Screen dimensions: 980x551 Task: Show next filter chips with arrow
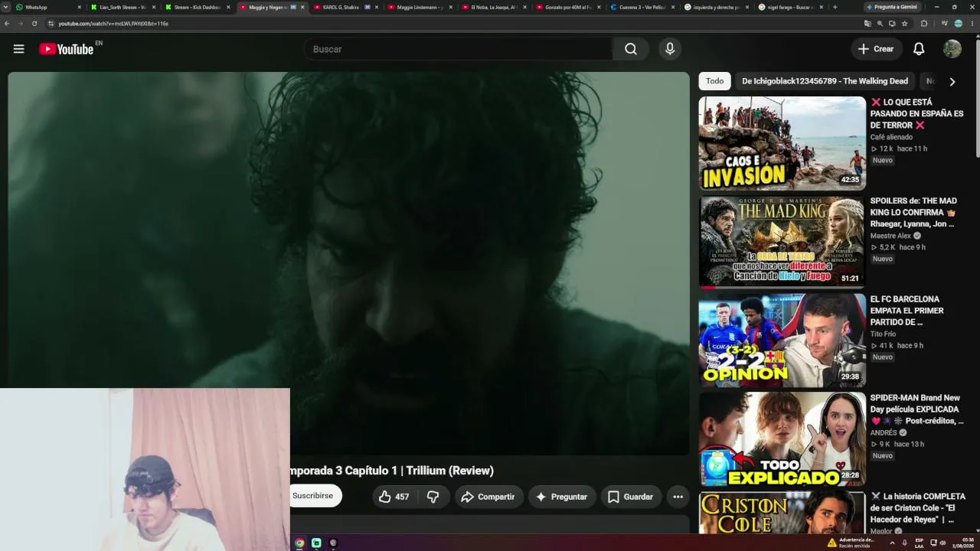(952, 81)
